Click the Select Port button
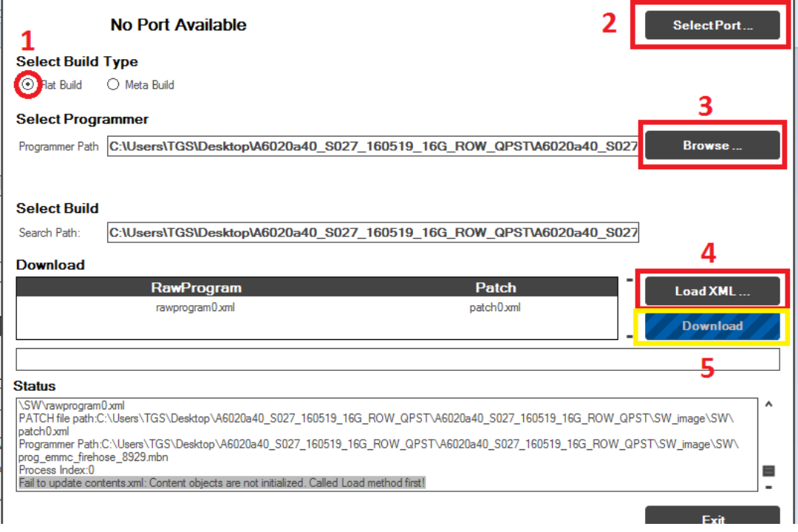Screen dimensions: 798x532 (712, 25)
